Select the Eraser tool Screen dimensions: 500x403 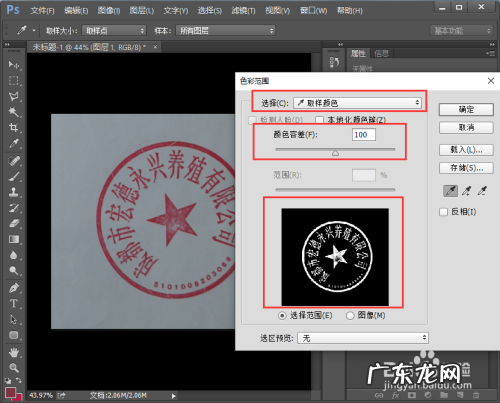tap(14, 223)
